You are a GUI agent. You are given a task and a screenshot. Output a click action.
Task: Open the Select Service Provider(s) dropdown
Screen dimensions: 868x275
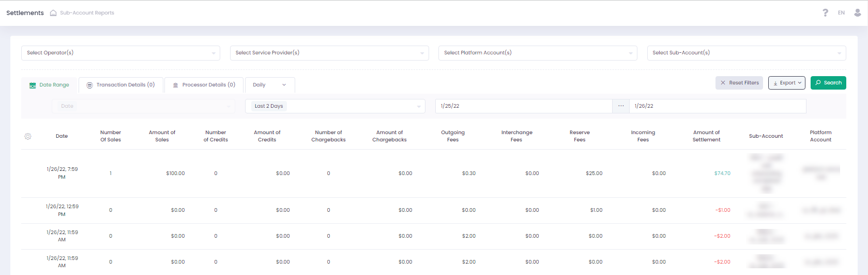pos(329,53)
